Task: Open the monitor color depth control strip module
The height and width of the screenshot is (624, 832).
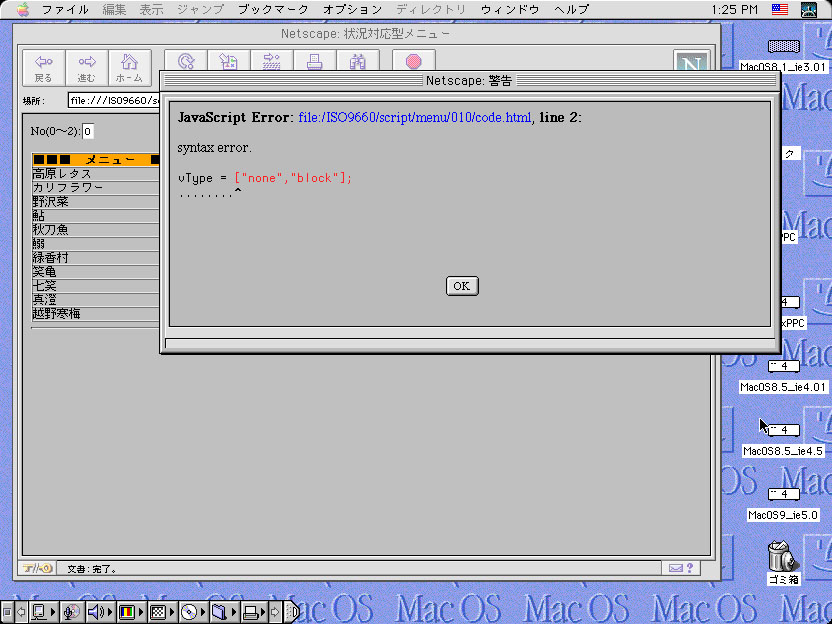Action: pyautogui.click(x=131, y=612)
